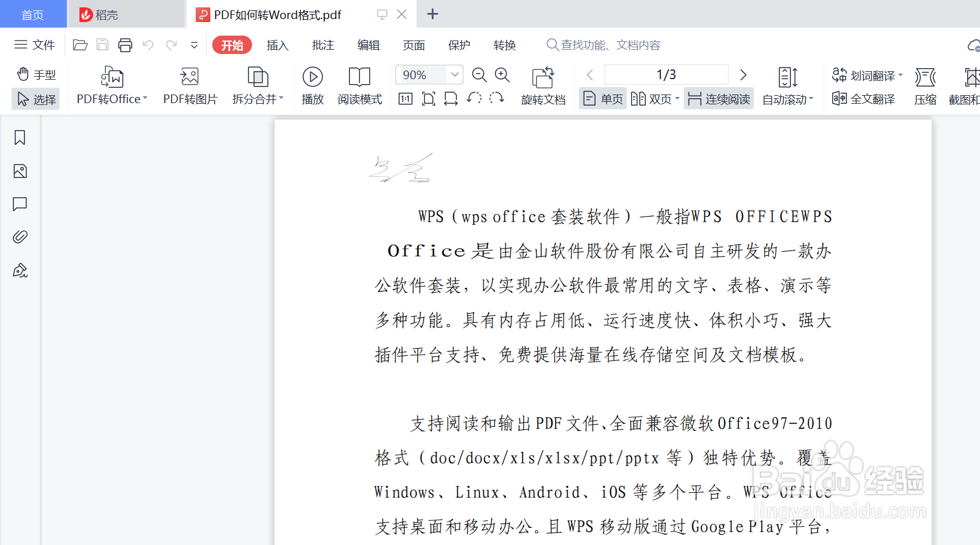Go to the 首页 tab

33,14
